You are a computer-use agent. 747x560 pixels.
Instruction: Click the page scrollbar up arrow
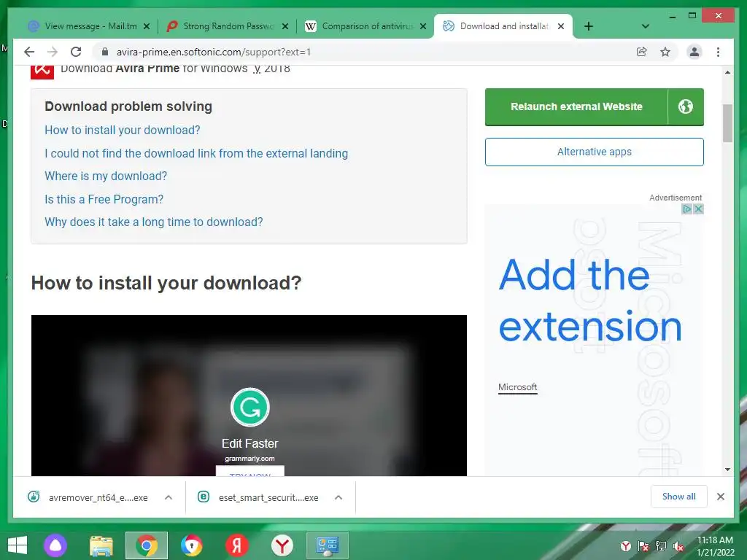tap(727, 72)
